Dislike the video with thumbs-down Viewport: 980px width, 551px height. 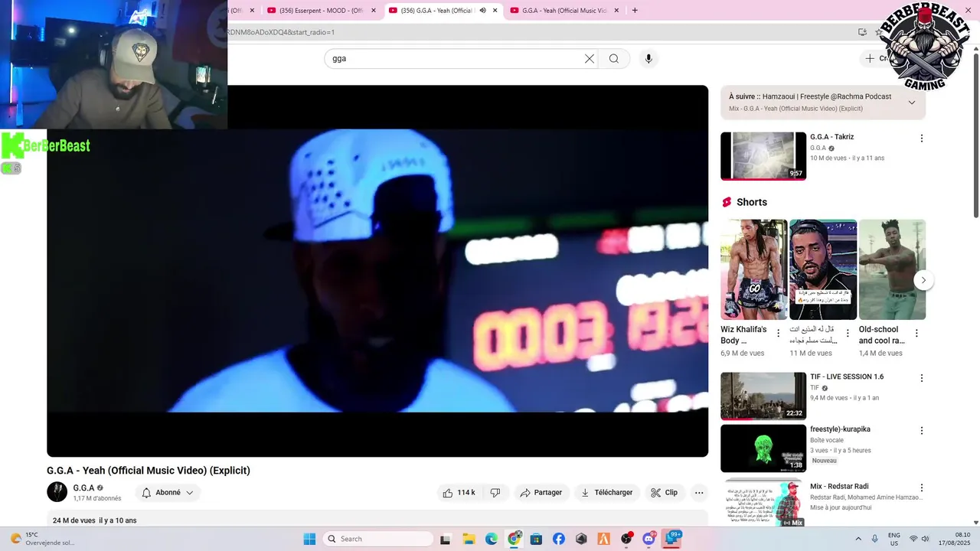(x=495, y=493)
